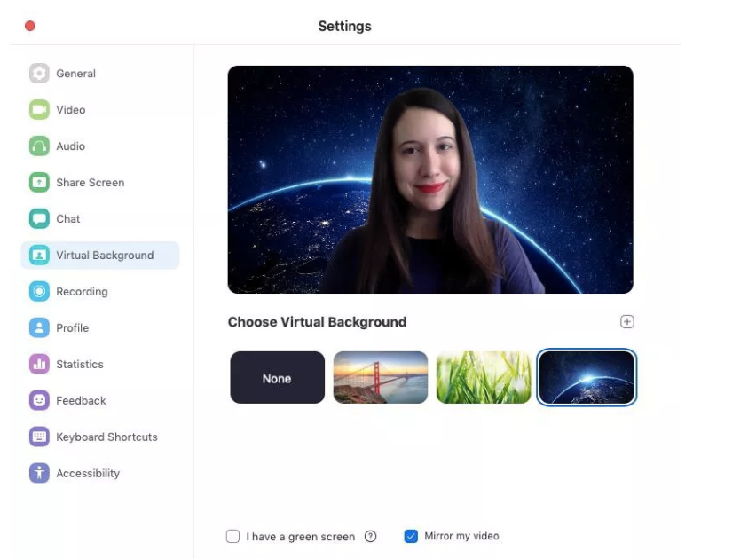Click the Chat bubble icon

39,218
